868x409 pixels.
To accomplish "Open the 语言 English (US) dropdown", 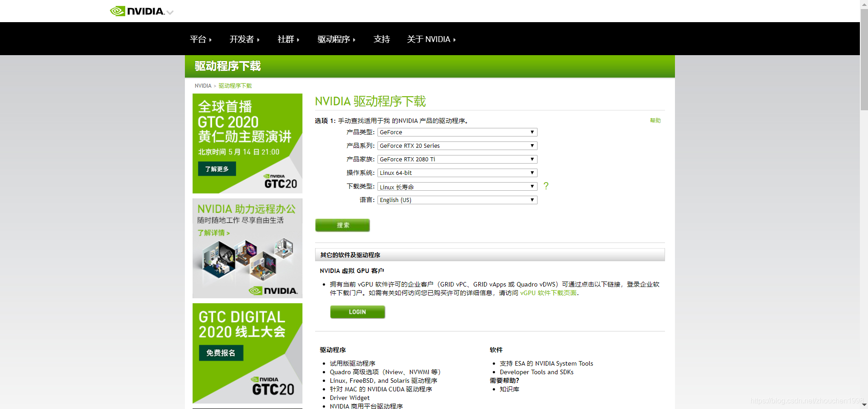I will (x=458, y=200).
